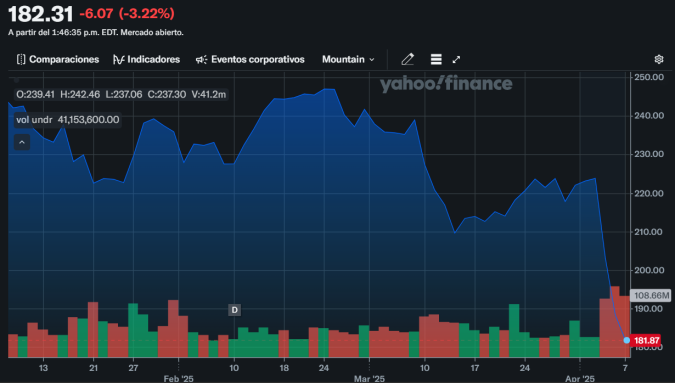
Task: Click the D dividend event marker
Action: click(x=234, y=310)
